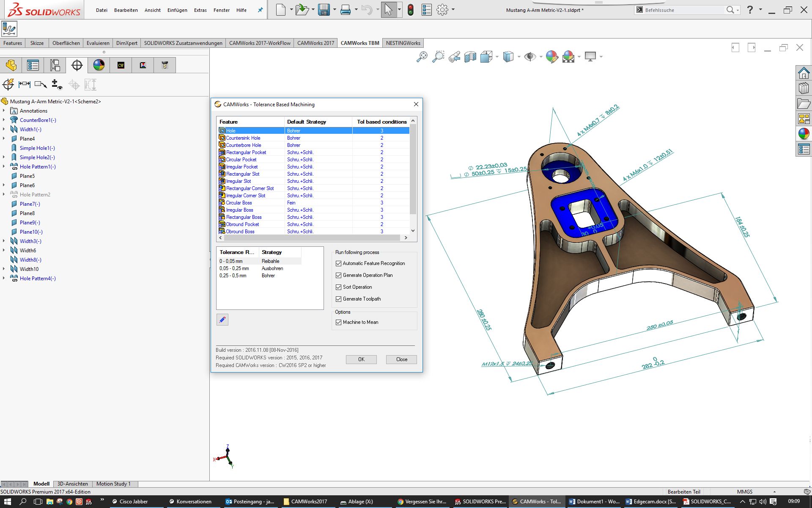Toggle Sort Operation checkbox

point(338,287)
